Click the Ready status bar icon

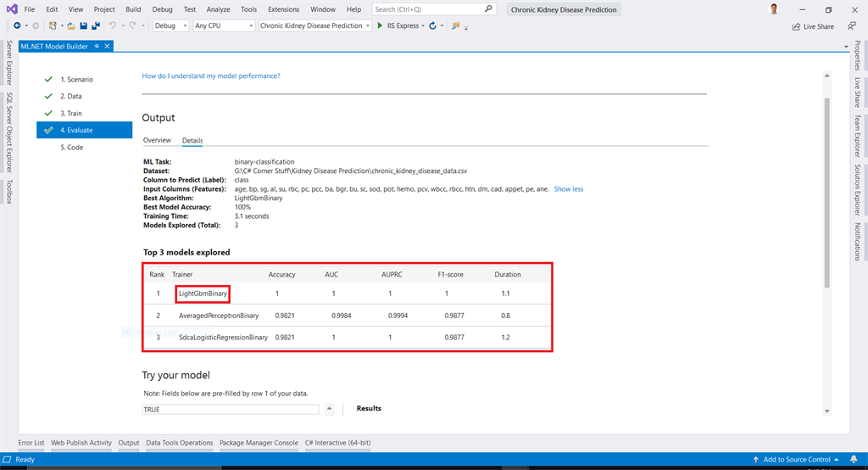point(7,460)
